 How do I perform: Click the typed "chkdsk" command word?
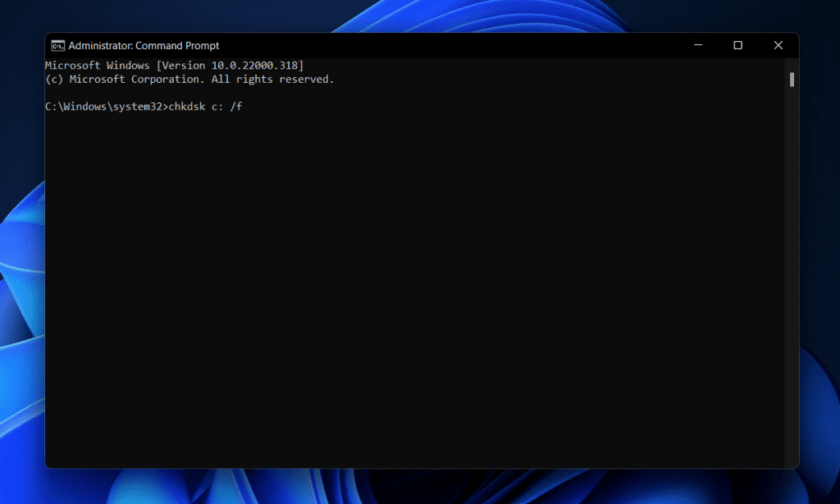coord(186,107)
